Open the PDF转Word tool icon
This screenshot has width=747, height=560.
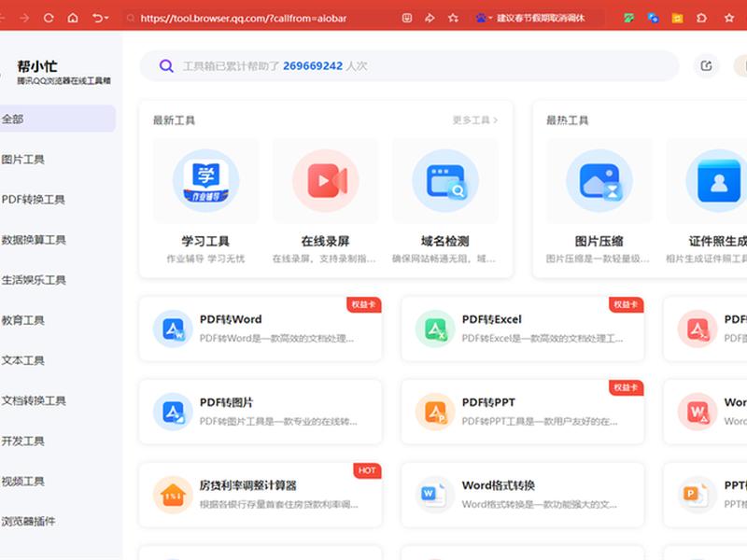click(173, 329)
